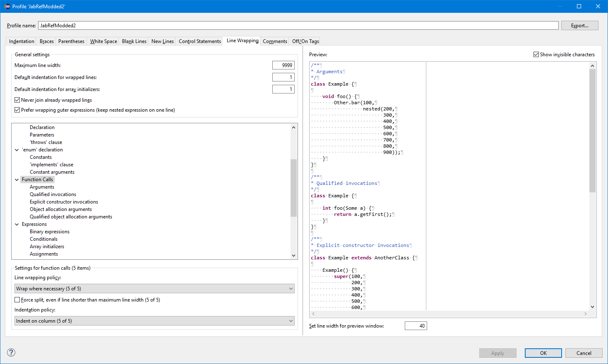
Task: Select Function Calls tree item
Action: 37,180
